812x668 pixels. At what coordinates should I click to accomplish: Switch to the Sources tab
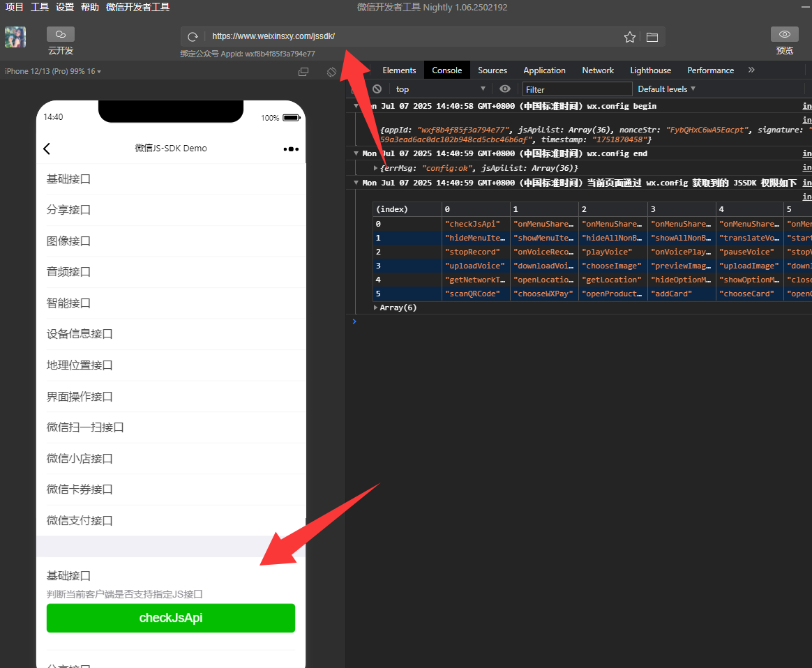[493, 70]
